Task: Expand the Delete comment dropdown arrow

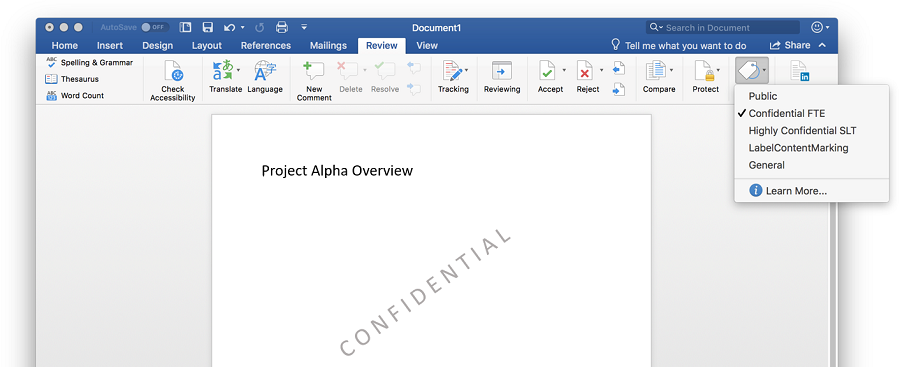Action: click(x=364, y=70)
